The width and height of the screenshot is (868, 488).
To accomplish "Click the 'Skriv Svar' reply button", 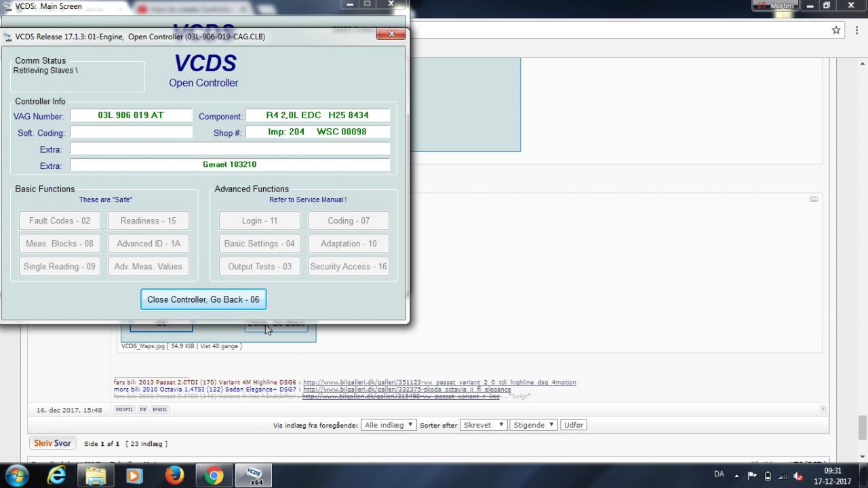I will (52, 443).
